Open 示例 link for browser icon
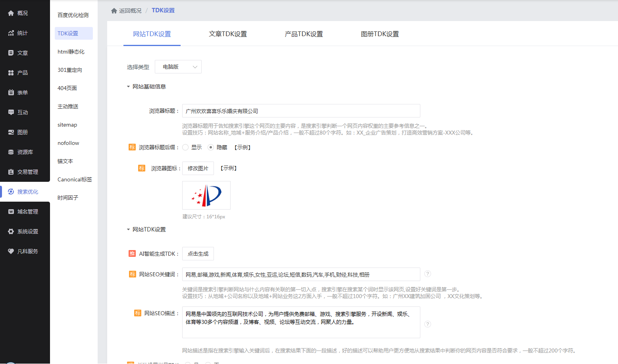618x364 pixels. (229, 168)
